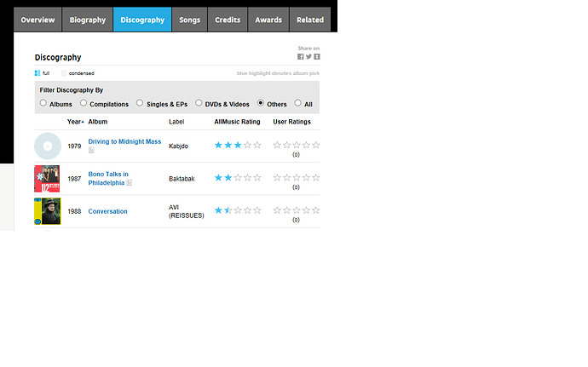
Task: Open review icon below Driving to Midnight Mass
Action: click(91, 150)
